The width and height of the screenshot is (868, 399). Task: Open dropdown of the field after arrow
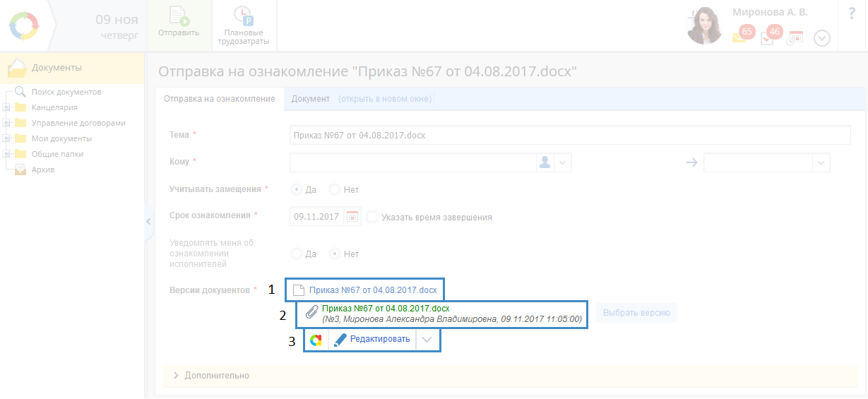[x=821, y=162]
